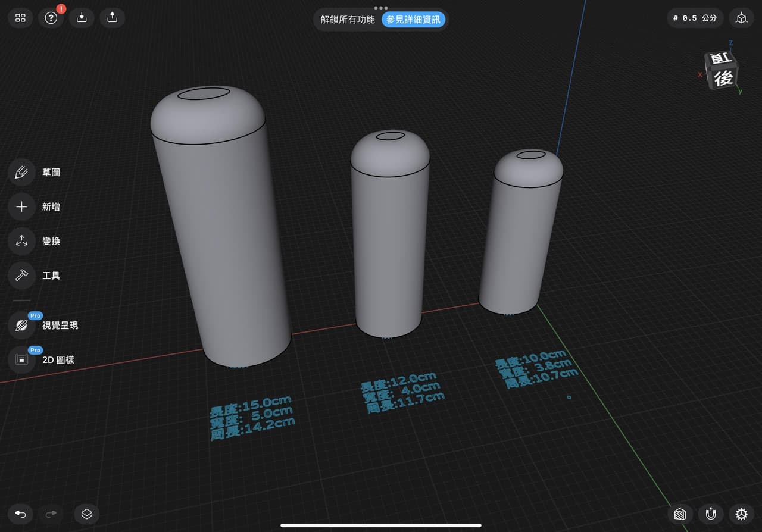Viewport: 762px width, 532px height.
Task: Open the 新增 add menu icon
Action: (x=21, y=207)
